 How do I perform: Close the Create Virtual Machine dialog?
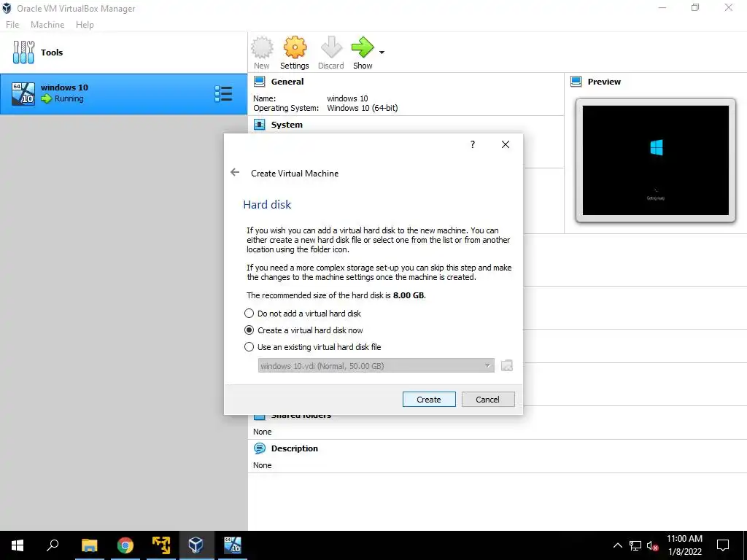[x=506, y=144]
